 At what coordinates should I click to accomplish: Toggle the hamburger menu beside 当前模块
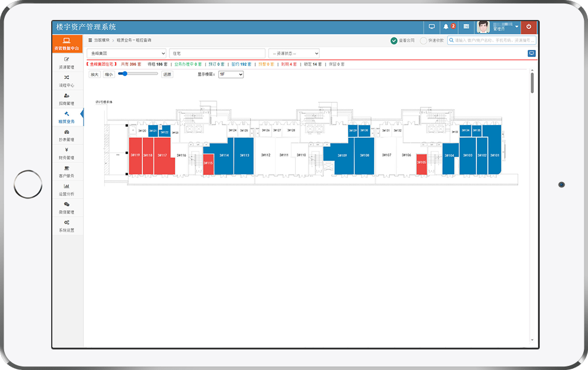[90, 40]
